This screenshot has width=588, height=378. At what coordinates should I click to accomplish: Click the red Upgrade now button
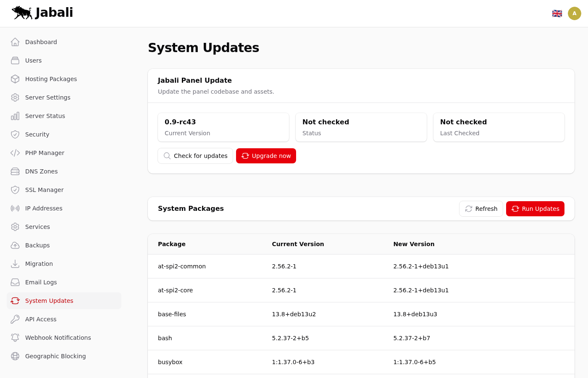[x=266, y=156]
